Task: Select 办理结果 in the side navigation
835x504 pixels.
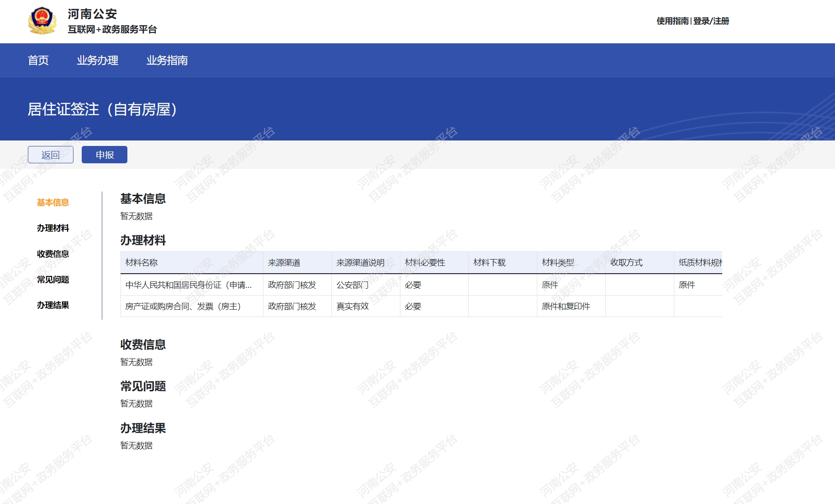Action: click(53, 305)
